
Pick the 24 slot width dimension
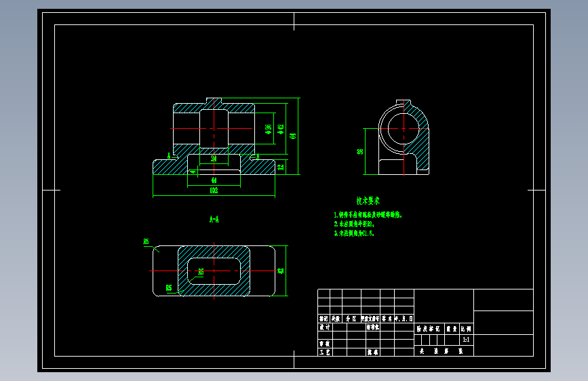click(x=214, y=159)
